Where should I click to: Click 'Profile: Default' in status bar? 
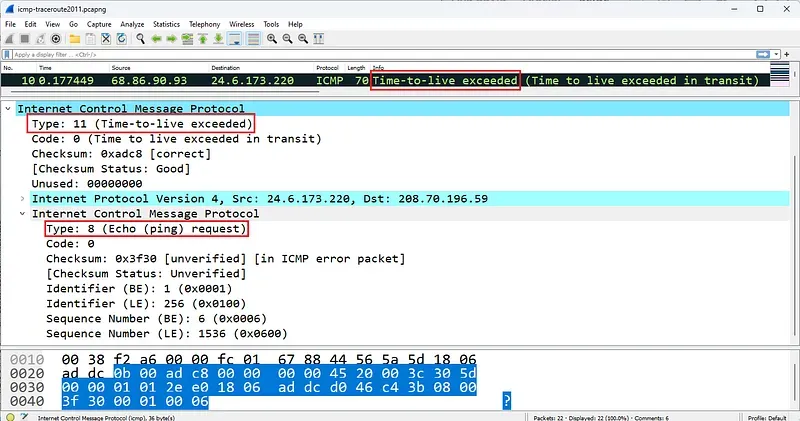(767, 417)
